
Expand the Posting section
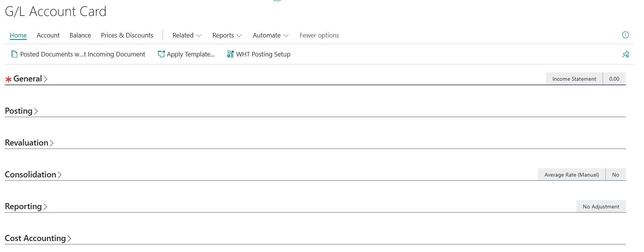pos(19,111)
